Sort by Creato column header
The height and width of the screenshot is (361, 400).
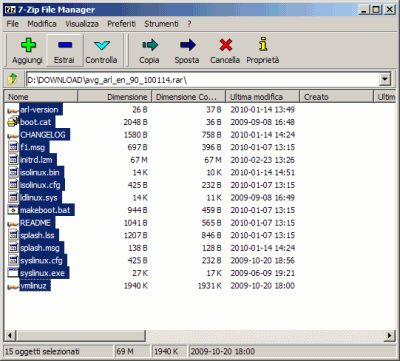tap(336, 97)
